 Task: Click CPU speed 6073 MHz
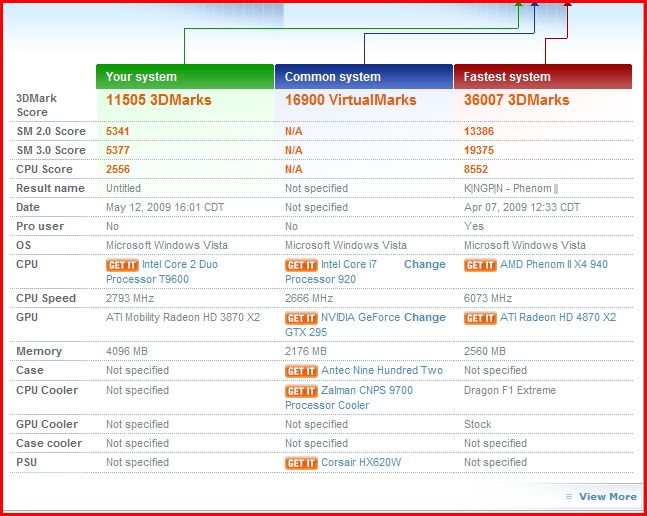coord(488,298)
